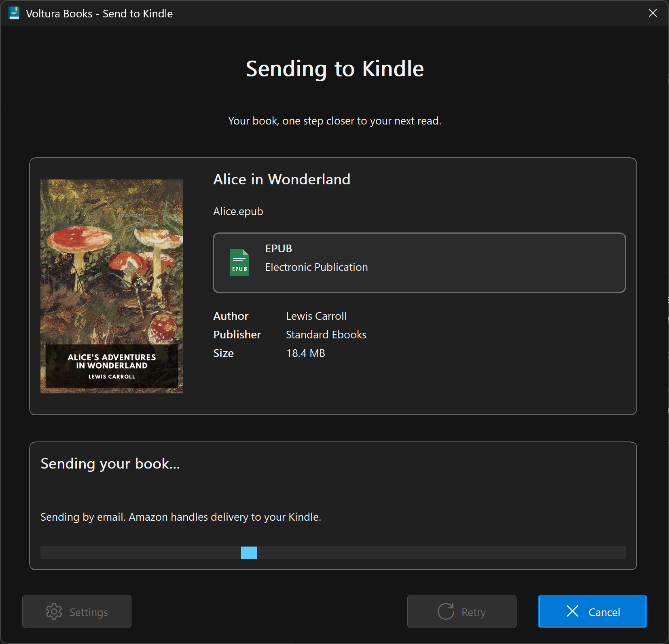Screen dimensions: 669x644
Task: Click the green EPUB file icon
Action: point(239,263)
